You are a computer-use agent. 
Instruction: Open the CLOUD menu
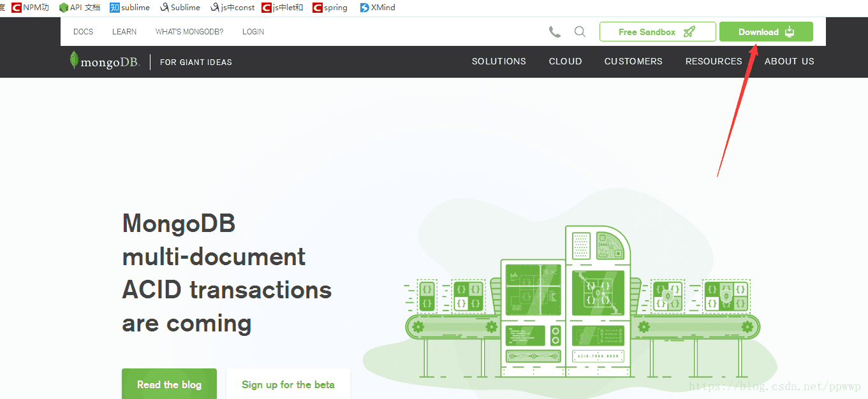(565, 62)
